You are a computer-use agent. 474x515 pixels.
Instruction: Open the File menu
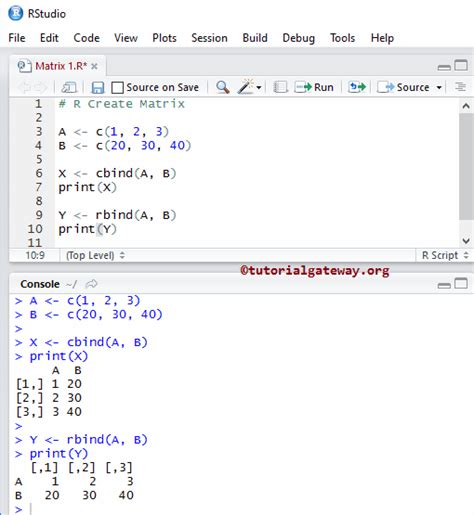pyautogui.click(x=17, y=38)
